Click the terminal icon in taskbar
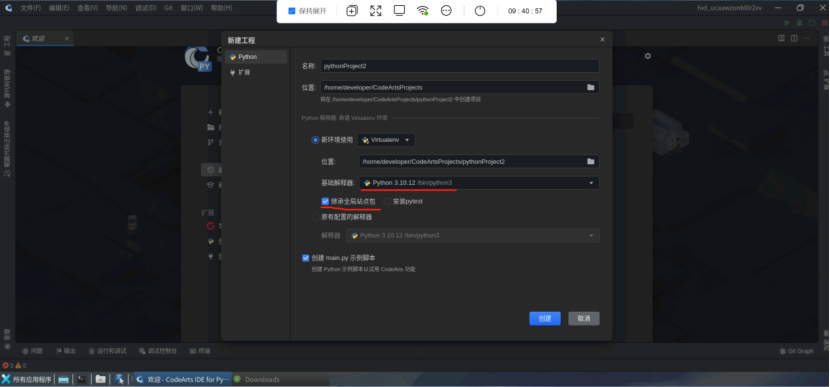Screen dimensions: 830x387 click(82, 379)
